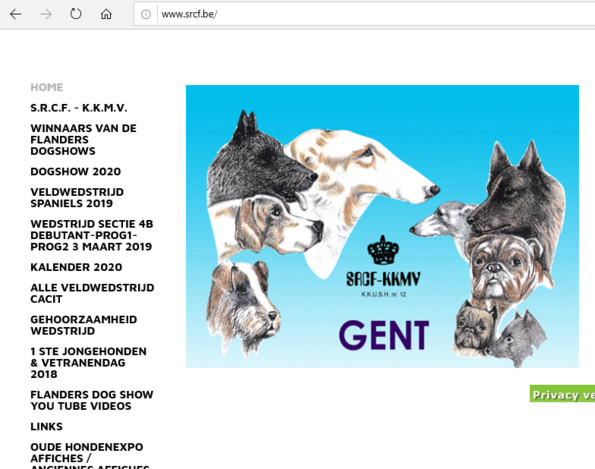Reload the page with the refresh icon
The width and height of the screenshot is (595, 469).
(76, 14)
